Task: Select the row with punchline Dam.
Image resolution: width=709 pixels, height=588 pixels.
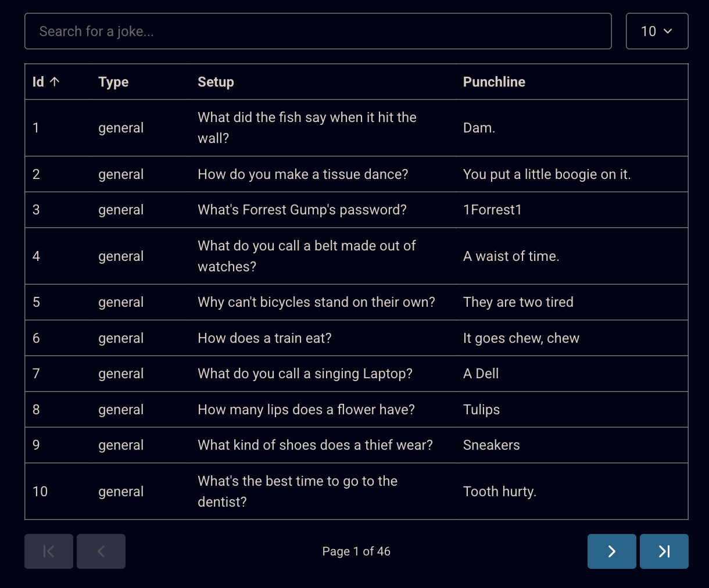Action: coord(356,128)
